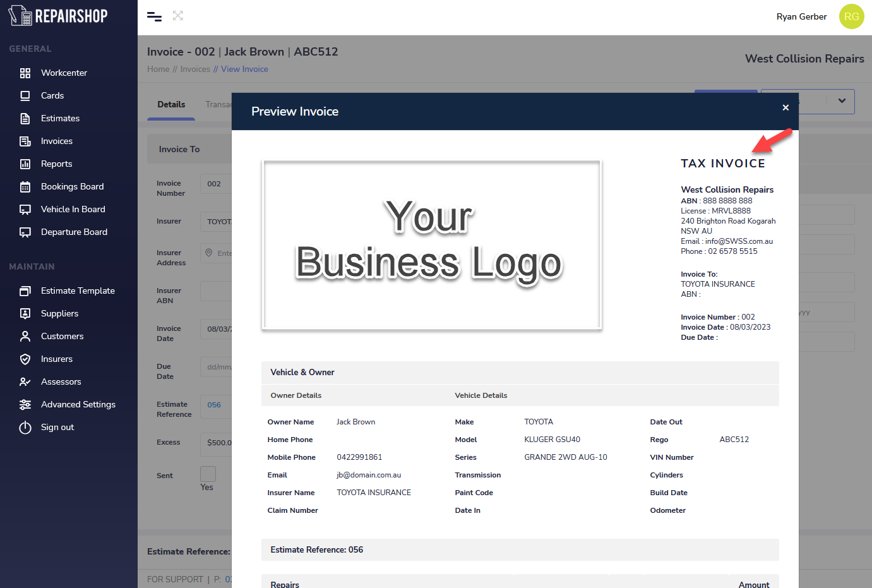Open the Customers menu item
Viewport: 872px width, 588px height.
click(62, 337)
